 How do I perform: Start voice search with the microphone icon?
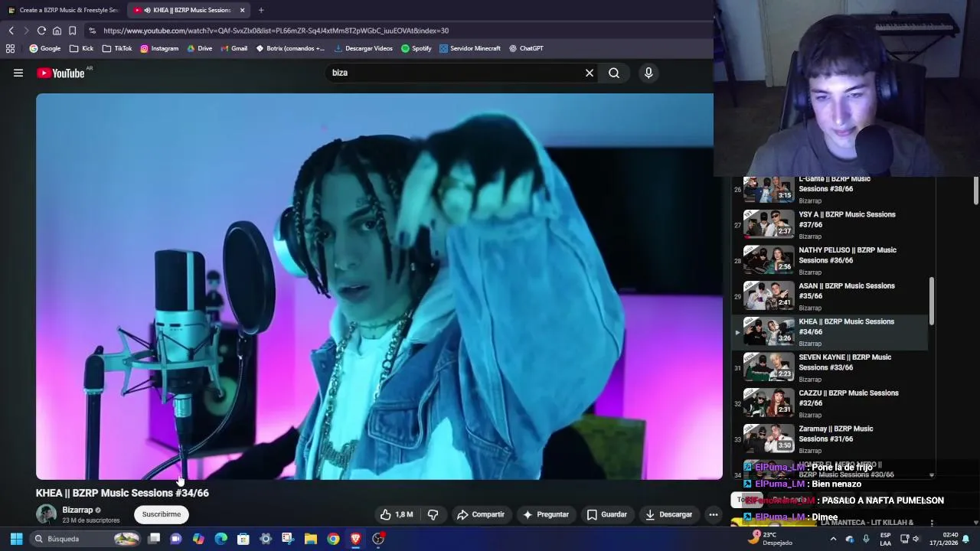point(648,73)
